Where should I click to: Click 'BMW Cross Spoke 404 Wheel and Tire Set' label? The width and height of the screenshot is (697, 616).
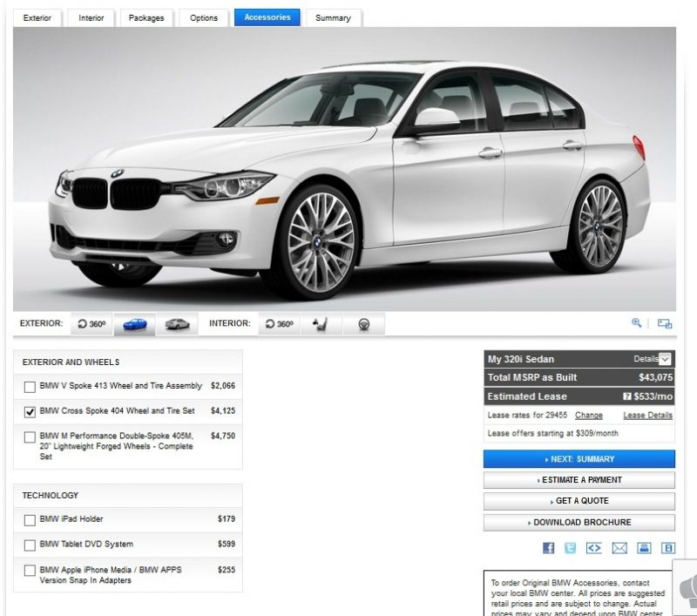[x=117, y=410]
